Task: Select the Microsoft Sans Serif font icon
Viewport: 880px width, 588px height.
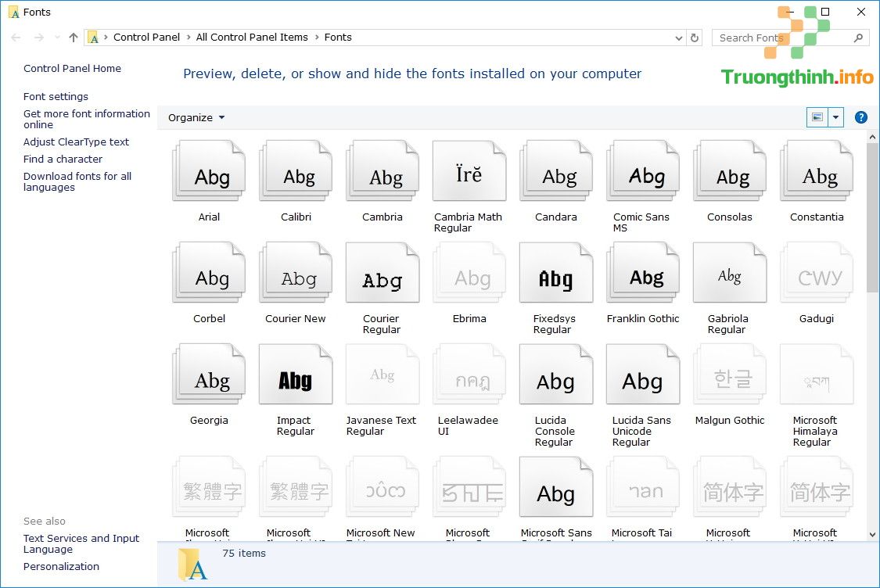Action: point(556,486)
